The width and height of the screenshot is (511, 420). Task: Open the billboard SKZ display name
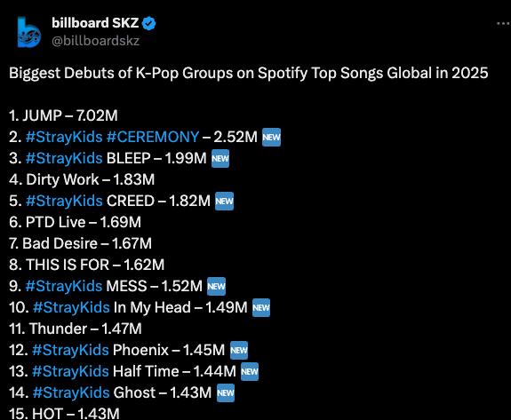pos(95,23)
